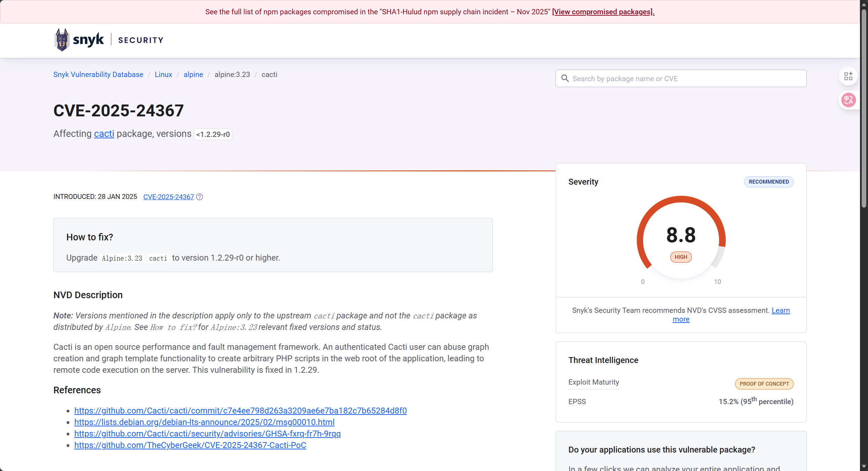The width and height of the screenshot is (868, 471).
Task: Open the Debian LTS announce reference
Action: pyautogui.click(x=204, y=422)
